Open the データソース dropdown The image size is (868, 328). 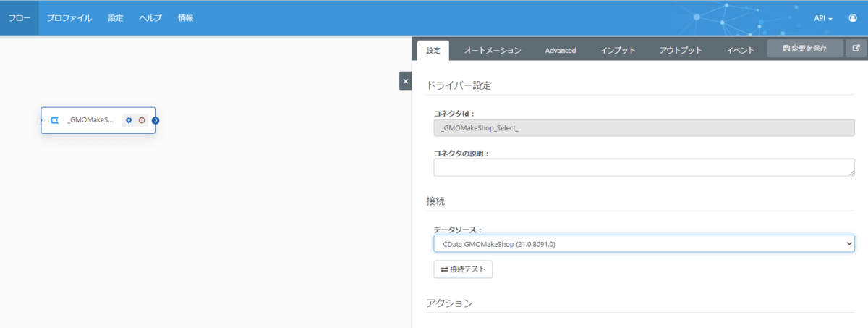[x=644, y=244]
